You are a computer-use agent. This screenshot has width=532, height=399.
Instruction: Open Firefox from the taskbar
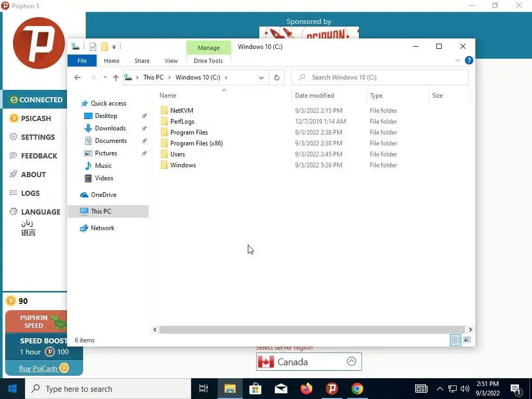pyautogui.click(x=307, y=389)
